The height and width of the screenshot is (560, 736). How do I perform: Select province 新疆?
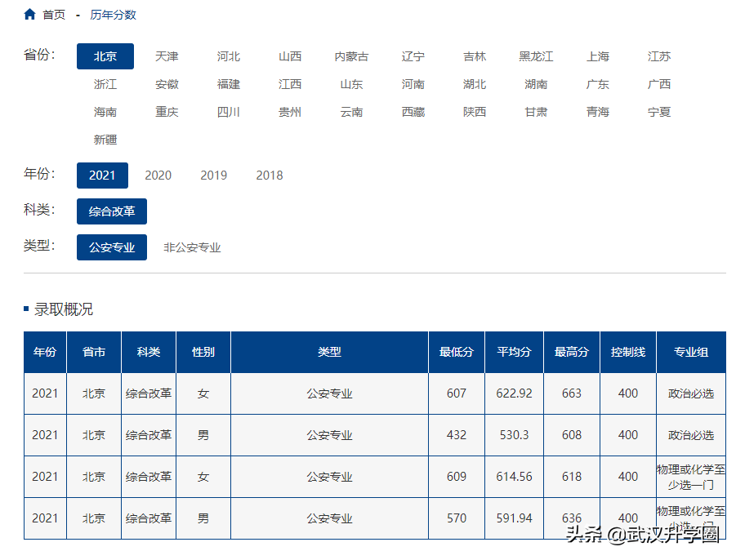tap(105, 140)
